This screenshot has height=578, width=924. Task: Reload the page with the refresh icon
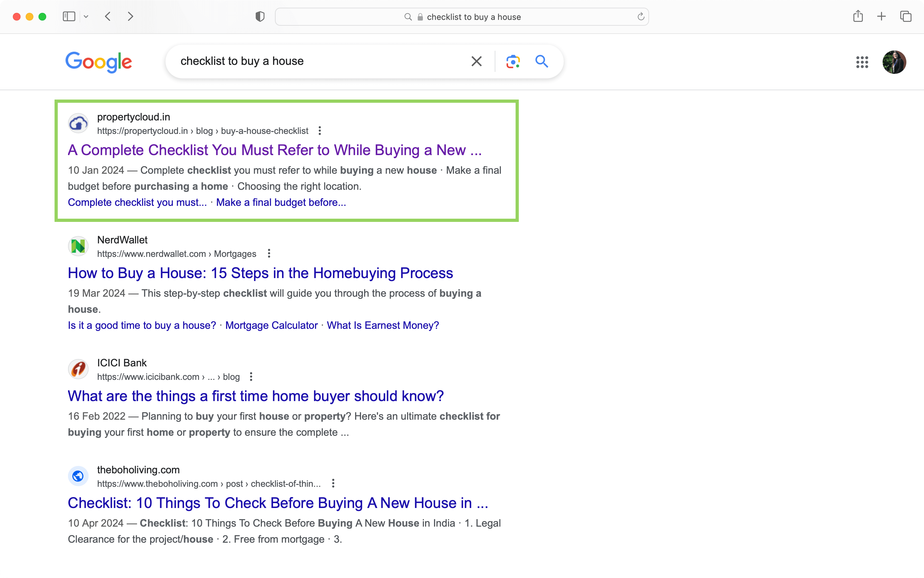641,16
